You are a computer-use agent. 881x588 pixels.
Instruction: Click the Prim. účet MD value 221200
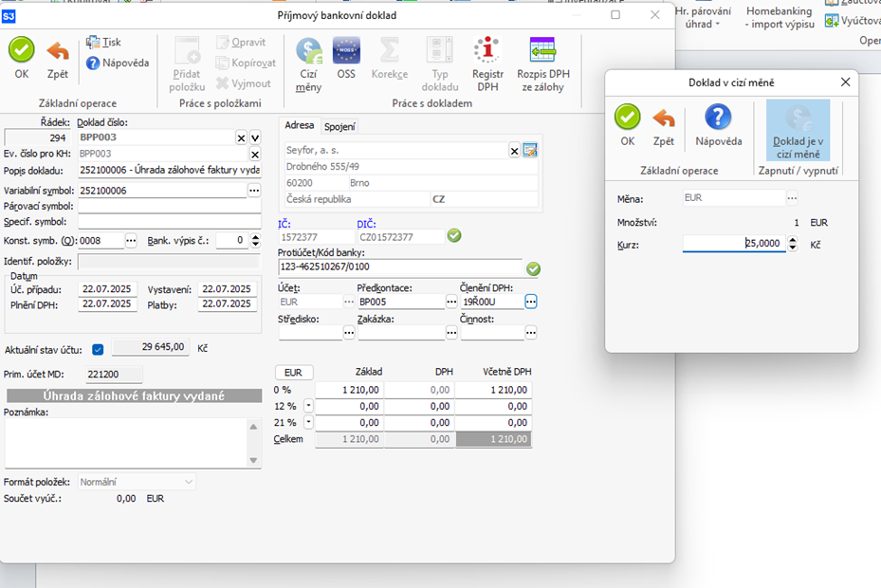(x=114, y=375)
